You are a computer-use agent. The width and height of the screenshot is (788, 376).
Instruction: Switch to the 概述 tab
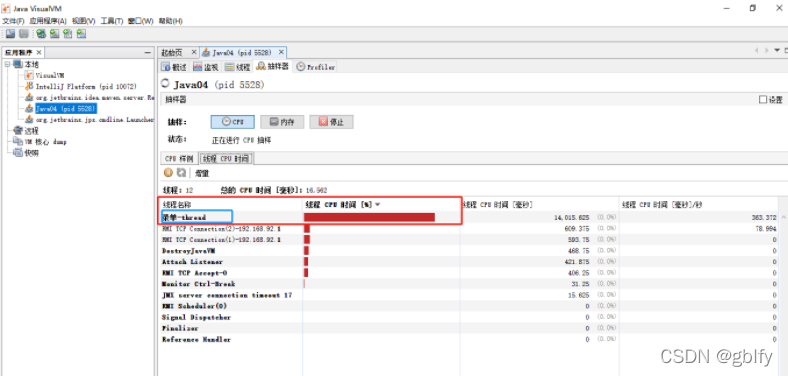point(174,66)
